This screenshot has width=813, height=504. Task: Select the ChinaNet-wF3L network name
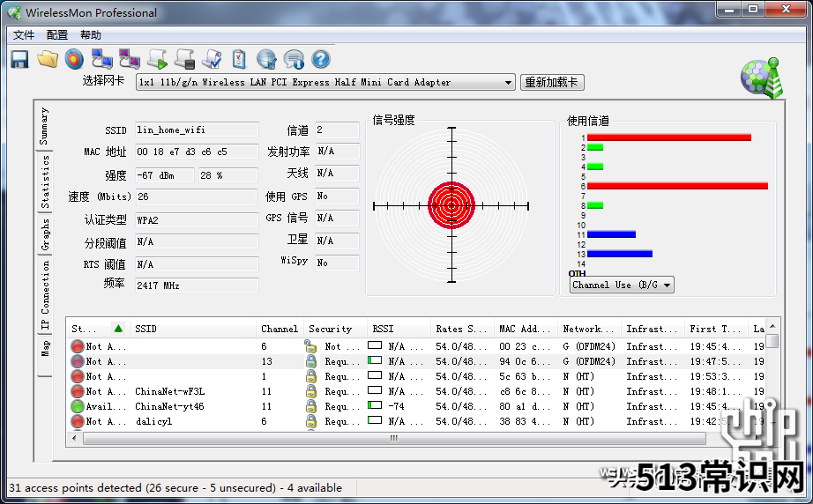(169, 391)
